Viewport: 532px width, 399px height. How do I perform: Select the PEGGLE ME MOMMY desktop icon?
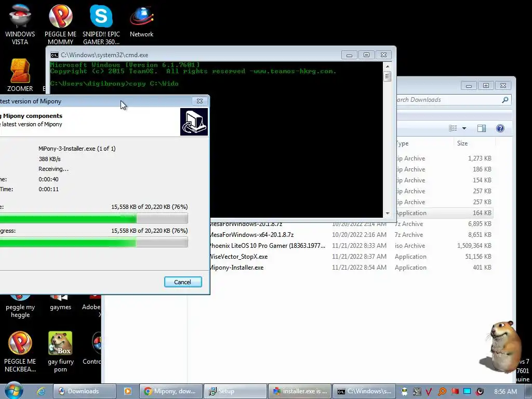tap(60, 24)
